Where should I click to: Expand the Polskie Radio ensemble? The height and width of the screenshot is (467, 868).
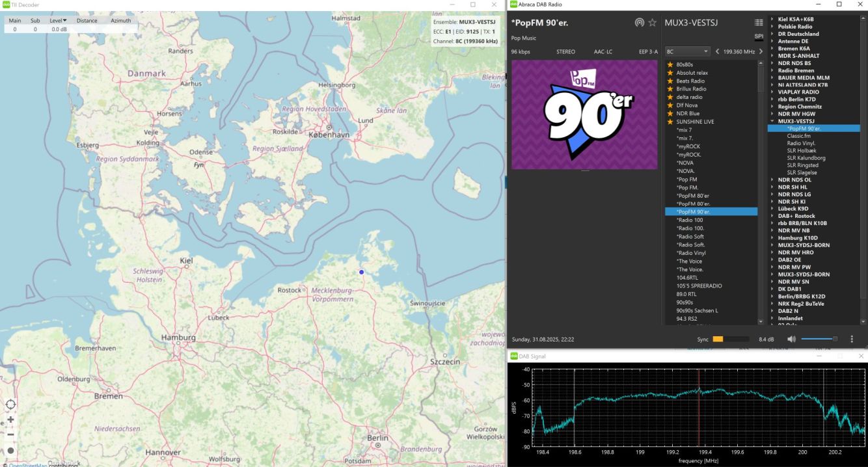coord(772,27)
